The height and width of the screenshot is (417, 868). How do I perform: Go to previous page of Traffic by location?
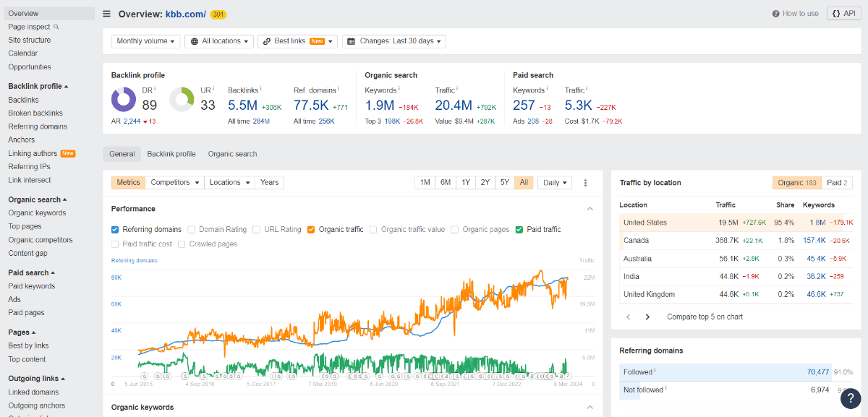(629, 317)
